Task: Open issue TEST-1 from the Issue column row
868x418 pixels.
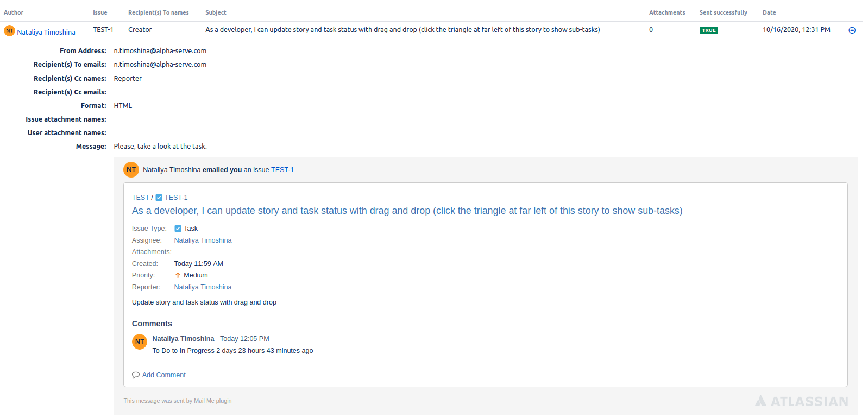Action: 103,29
